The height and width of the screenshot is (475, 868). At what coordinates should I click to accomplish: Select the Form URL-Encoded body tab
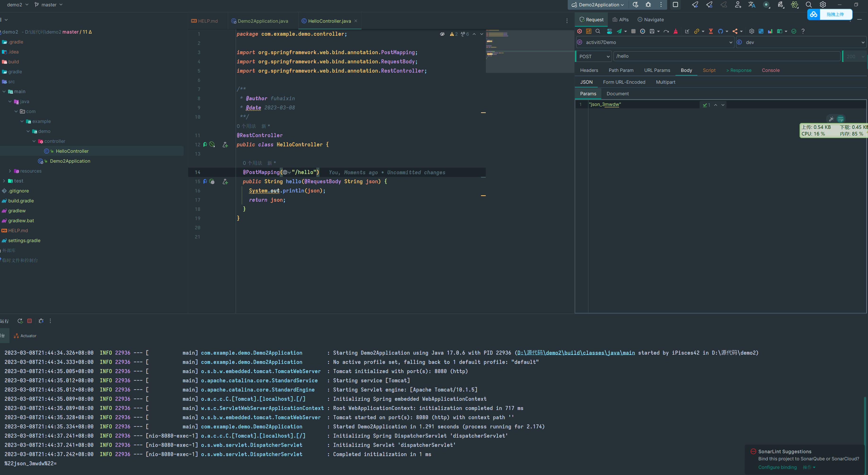coord(624,82)
